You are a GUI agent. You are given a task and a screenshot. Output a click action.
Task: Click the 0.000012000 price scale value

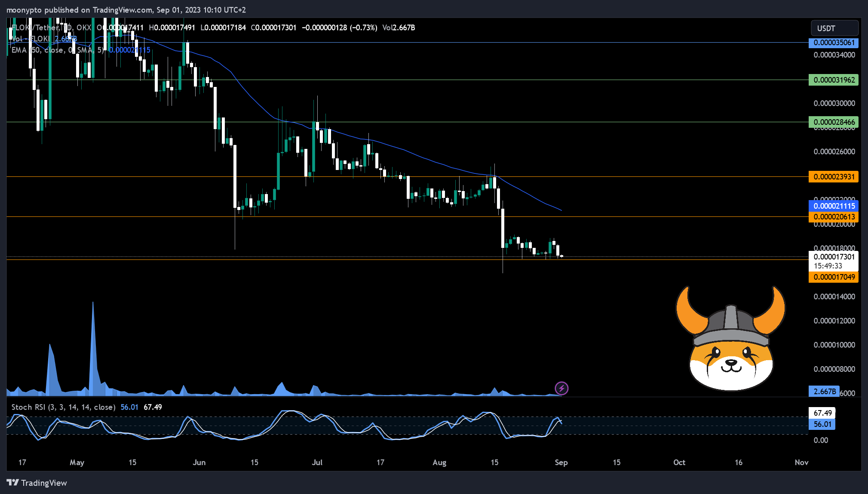tap(834, 321)
